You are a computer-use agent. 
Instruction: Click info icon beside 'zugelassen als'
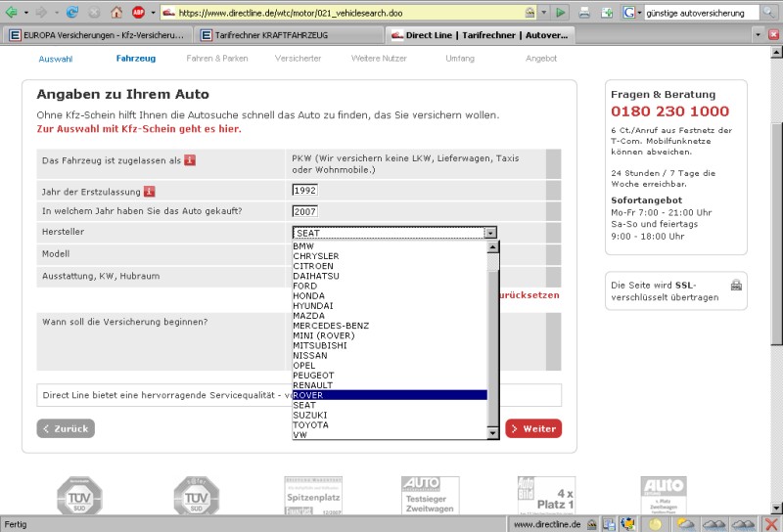(190, 160)
